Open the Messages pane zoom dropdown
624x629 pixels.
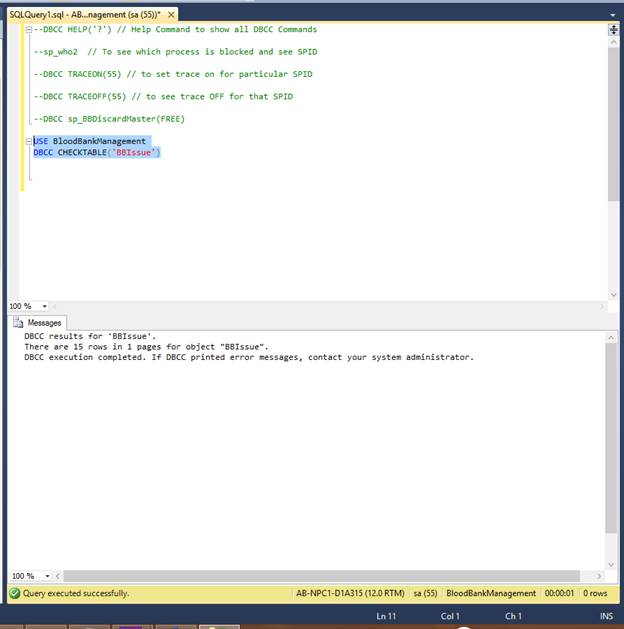47,576
